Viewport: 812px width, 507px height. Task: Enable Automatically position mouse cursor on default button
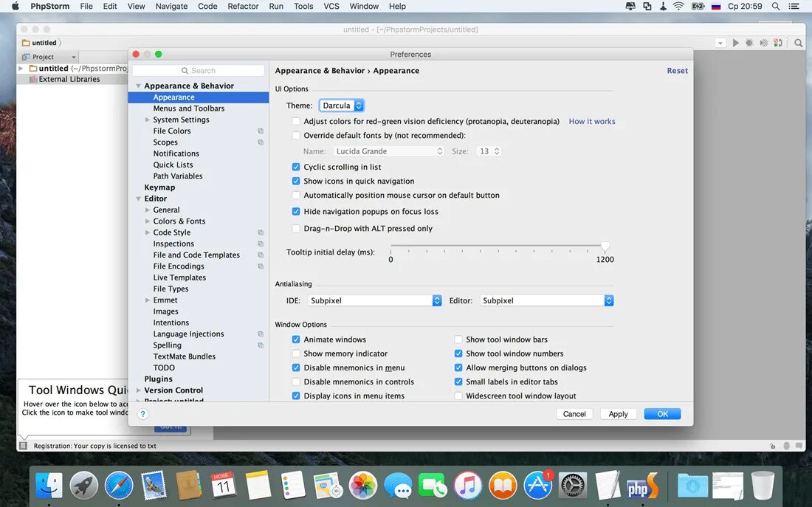pos(296,196)
